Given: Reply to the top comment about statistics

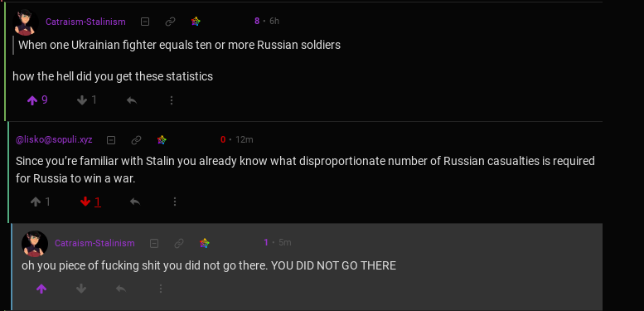Looking at the screenshot, I should point(132,100).
